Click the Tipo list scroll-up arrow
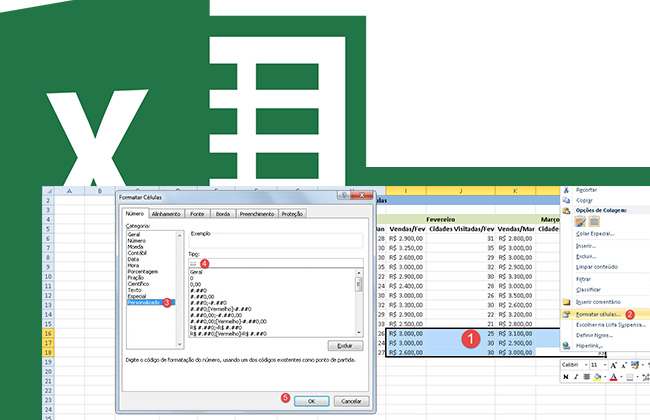 pos(359,273)
